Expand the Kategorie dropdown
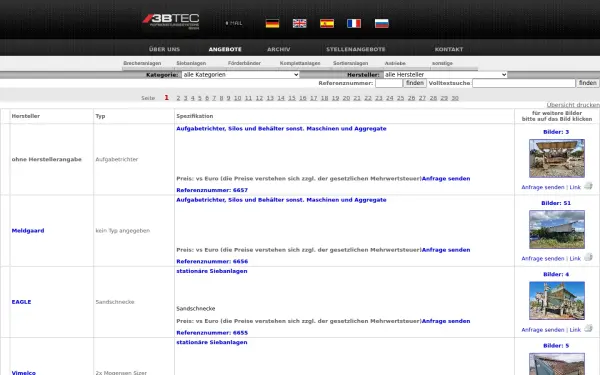 coord(240,75)
